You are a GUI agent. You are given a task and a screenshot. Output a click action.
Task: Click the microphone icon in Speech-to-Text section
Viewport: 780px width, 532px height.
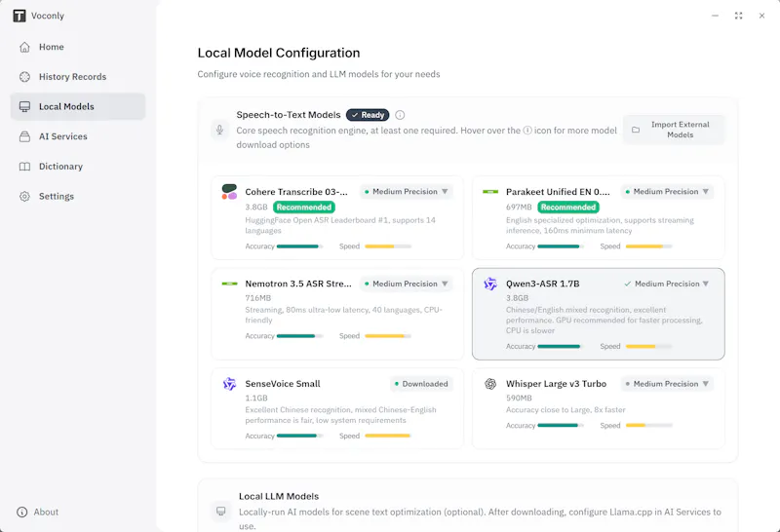219,131
